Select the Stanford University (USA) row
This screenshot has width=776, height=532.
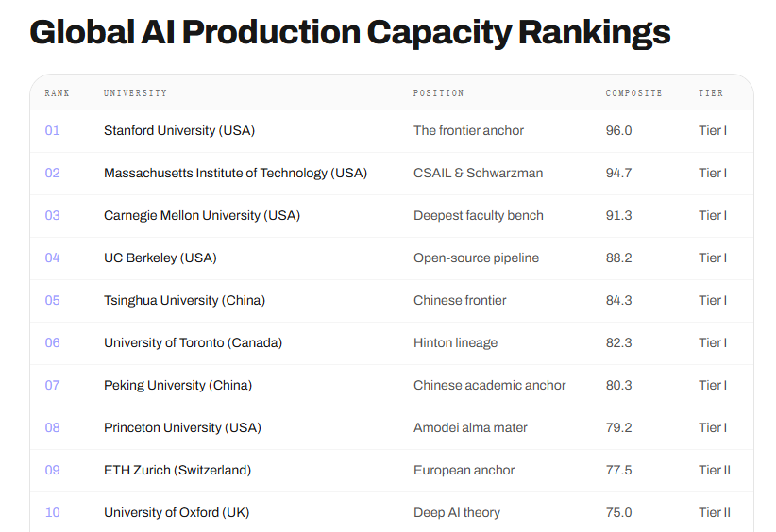pos(392,131)
